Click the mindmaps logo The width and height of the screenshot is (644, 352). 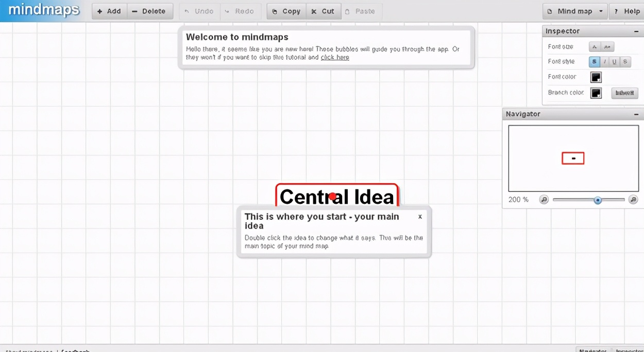pos(44,10)
